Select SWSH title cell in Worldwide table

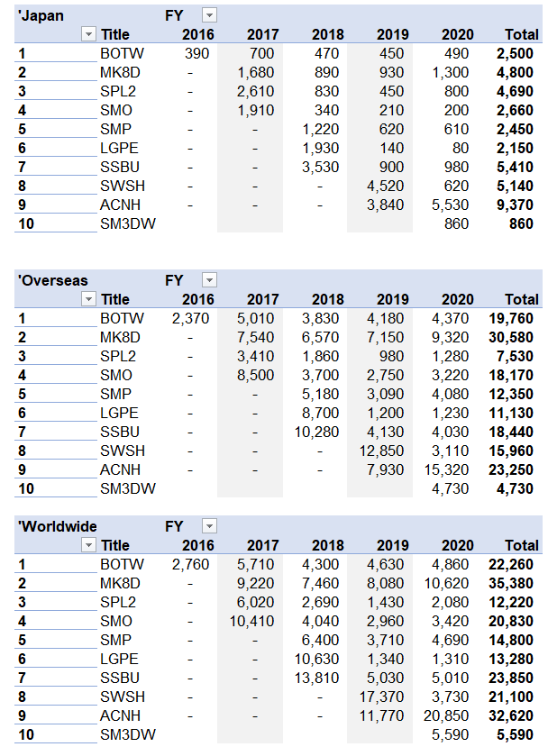(x=123, y=697)
